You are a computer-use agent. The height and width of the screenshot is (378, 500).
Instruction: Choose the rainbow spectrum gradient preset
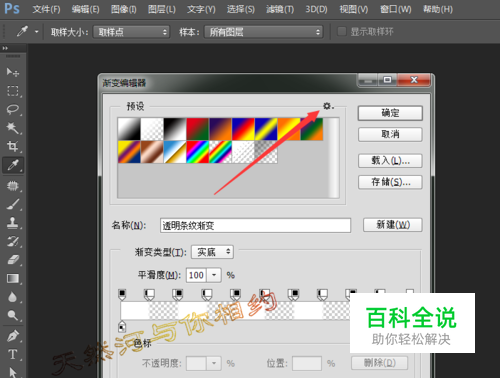(197, 152)
